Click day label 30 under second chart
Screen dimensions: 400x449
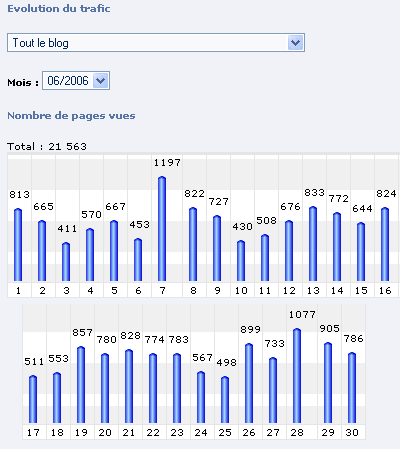click(x=352, y=433)
